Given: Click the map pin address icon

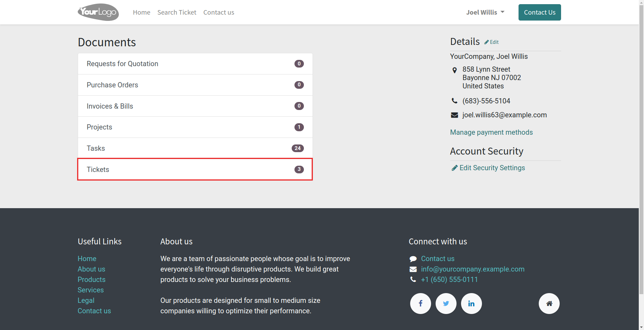Looking at the screenshot, I should coord(454,70).
